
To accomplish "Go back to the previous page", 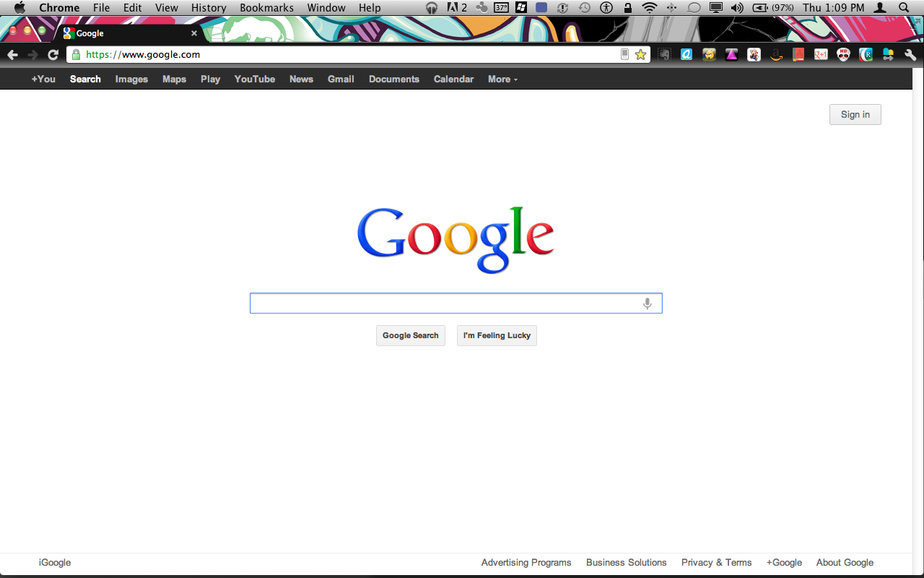I will click(x=12, y=55).
